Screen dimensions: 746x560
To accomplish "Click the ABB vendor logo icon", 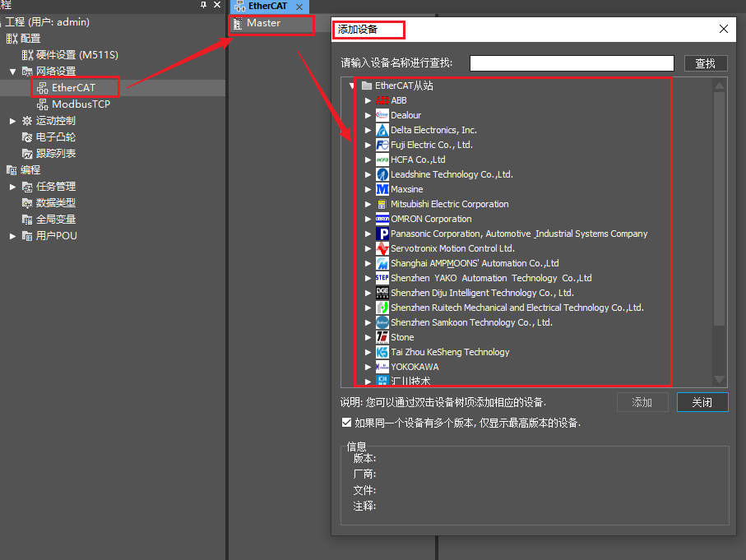I will (x=382, y=100).
